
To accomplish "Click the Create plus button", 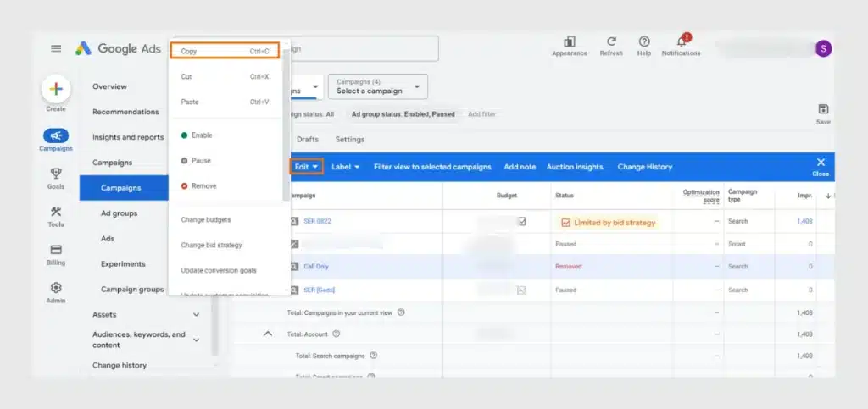I will coord(56,89).
